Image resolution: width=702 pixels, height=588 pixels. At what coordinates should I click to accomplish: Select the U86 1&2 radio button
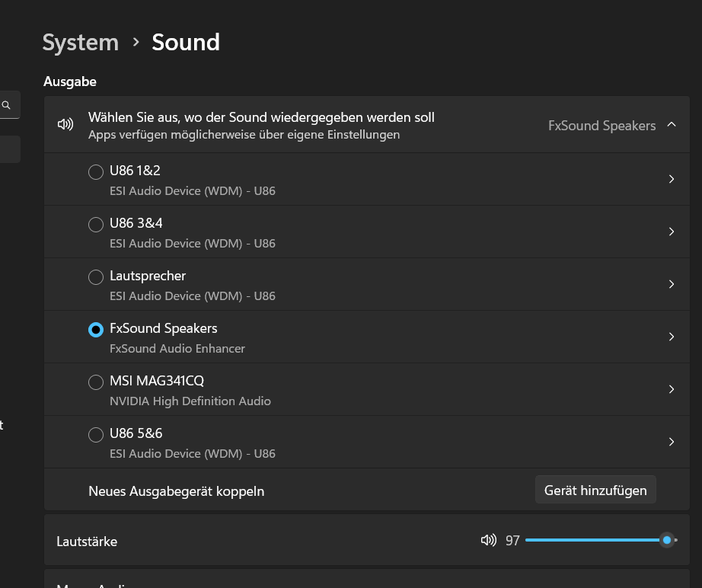click(96, 172)
